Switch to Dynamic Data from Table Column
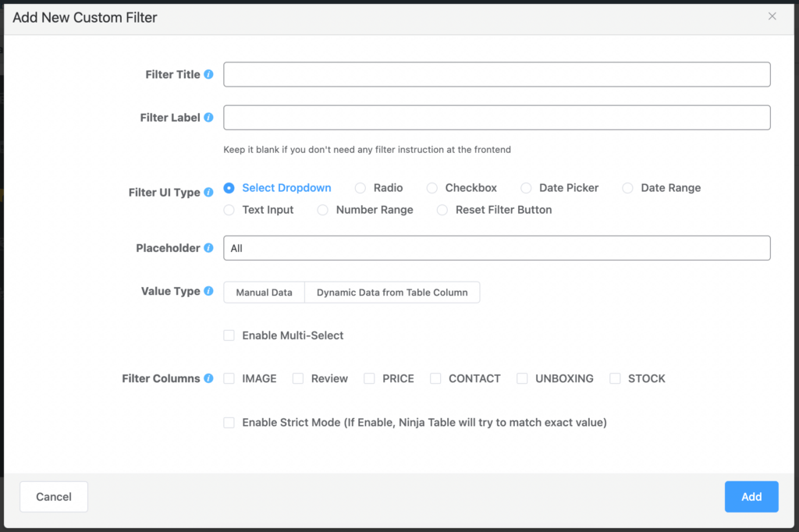 [x=392, y=292]
